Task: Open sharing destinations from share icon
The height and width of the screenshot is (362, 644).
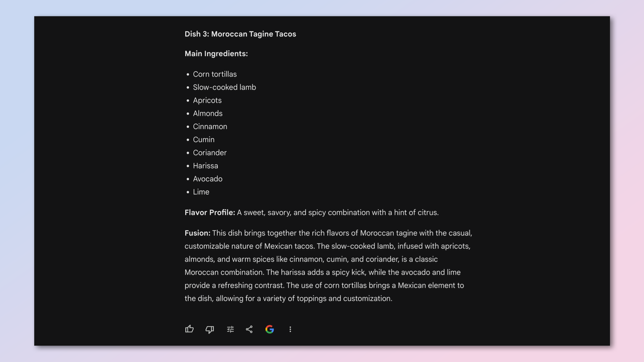Action: pyautogui.click(x=249, y=329)
